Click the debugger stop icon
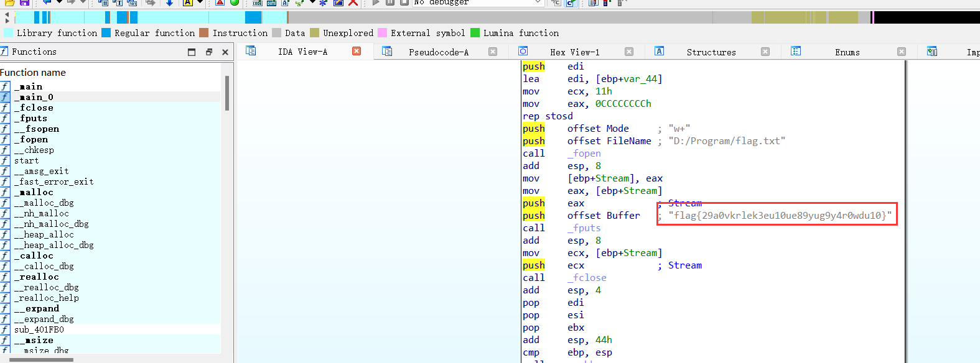 [404, 2]
